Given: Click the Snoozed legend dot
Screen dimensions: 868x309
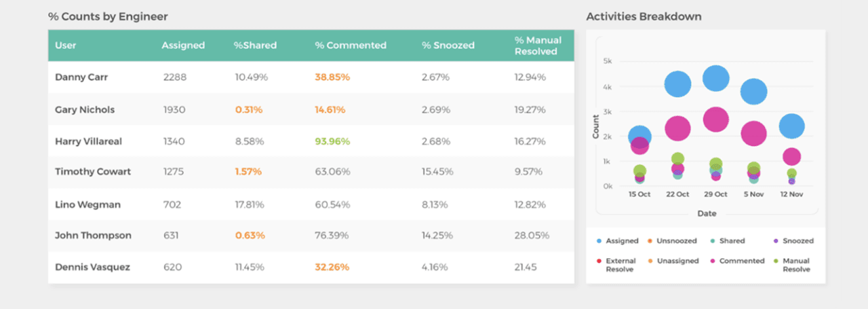Looking at the screenshot, I should [776, 241].
